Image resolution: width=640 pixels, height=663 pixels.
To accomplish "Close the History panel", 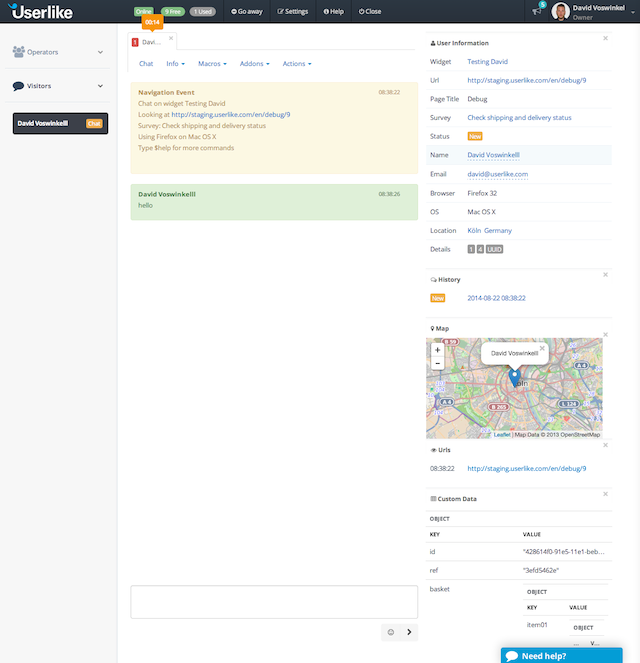I will (x=605, y=274).
